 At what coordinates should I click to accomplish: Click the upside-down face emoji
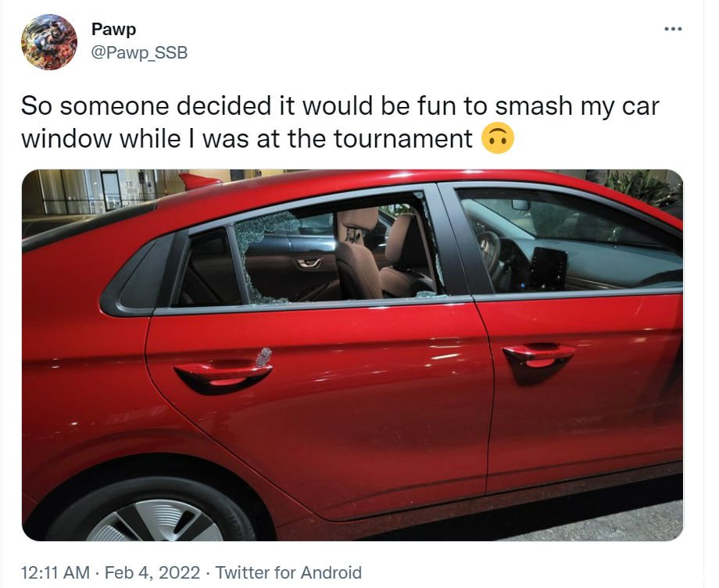498,138
